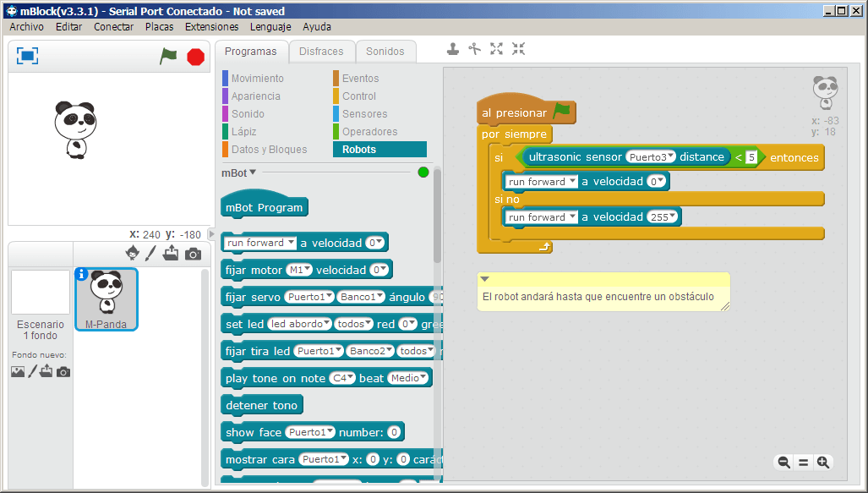868x493 pixels.
Task: Start the program with the green flag
Action: coord(168,56)
